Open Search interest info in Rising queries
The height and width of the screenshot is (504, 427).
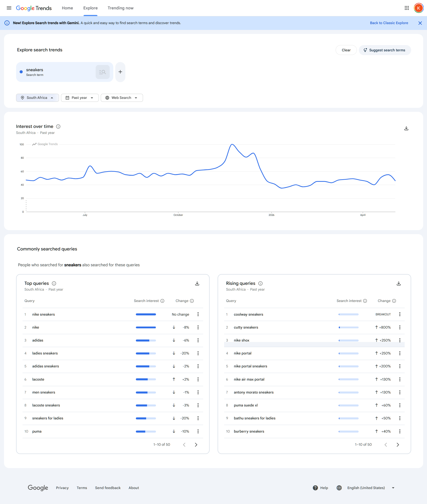[x=365, y=301]
